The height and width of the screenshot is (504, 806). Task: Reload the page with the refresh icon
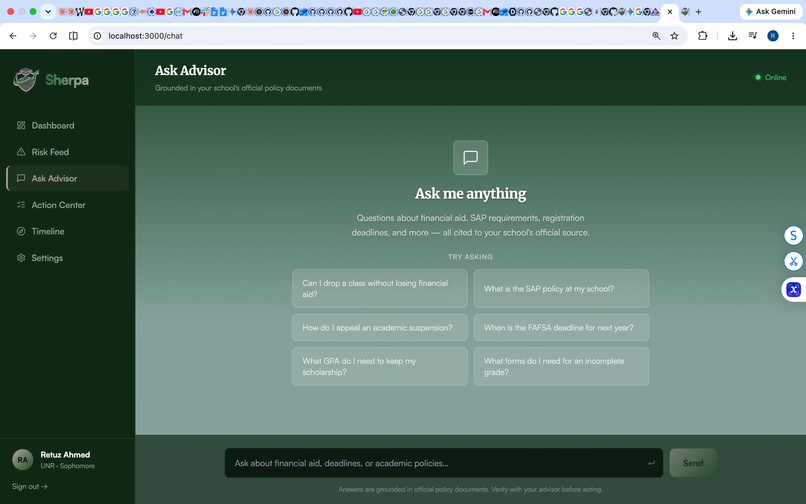pyautogui.click(x=53, y=35)
